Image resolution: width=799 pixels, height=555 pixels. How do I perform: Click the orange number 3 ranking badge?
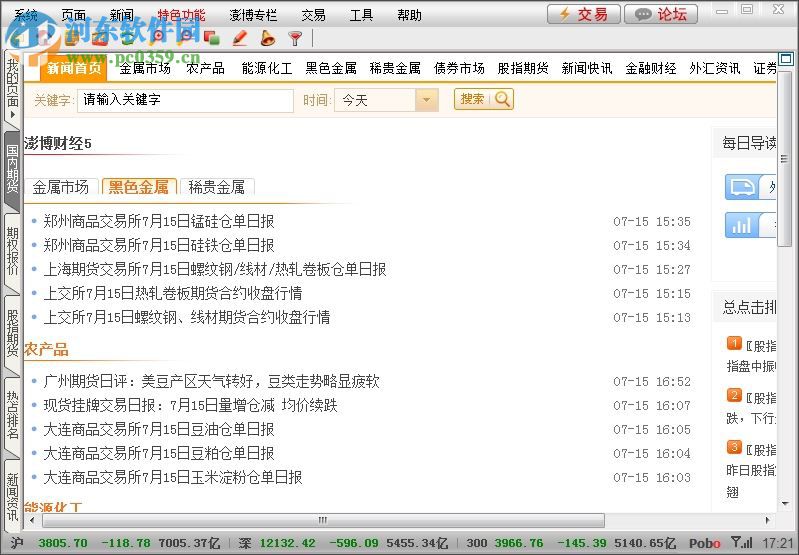tap(734, 447)
